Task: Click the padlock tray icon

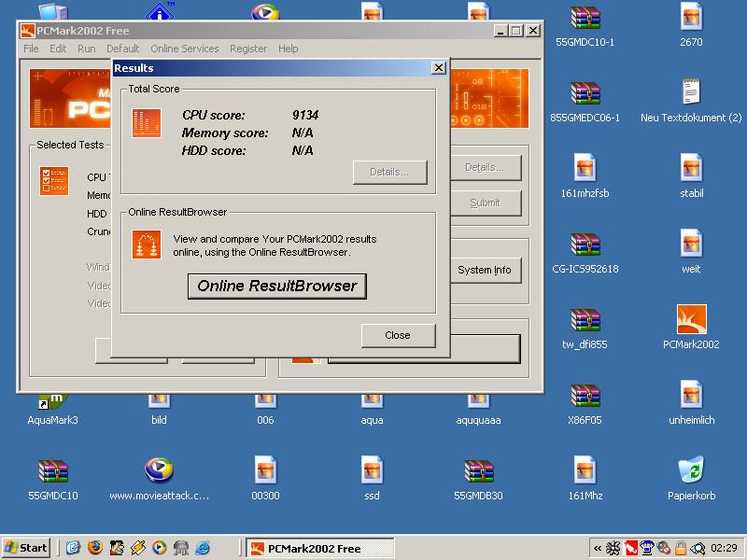Action: tap(681, 549)
